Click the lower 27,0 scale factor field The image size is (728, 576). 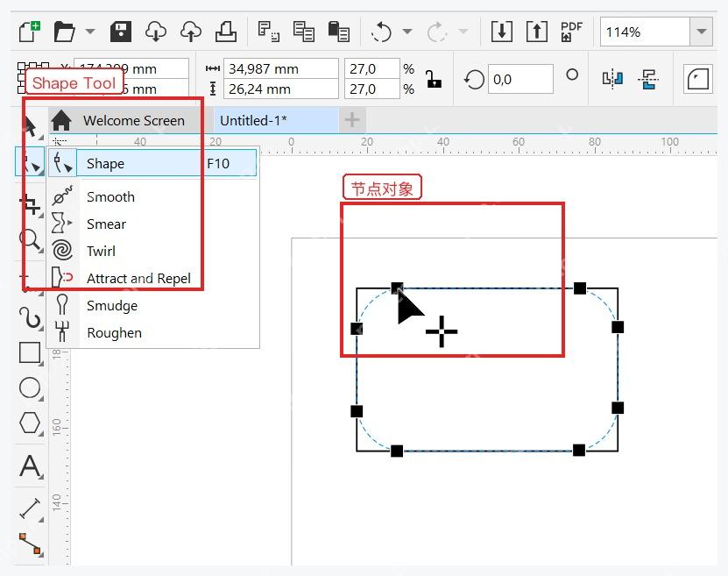click(x=372, y=89)
